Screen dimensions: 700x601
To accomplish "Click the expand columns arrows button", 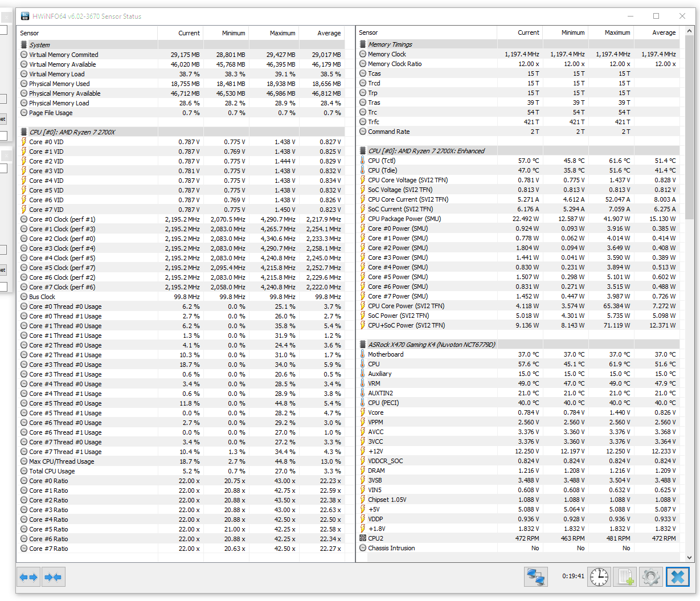I will (28, 577).
